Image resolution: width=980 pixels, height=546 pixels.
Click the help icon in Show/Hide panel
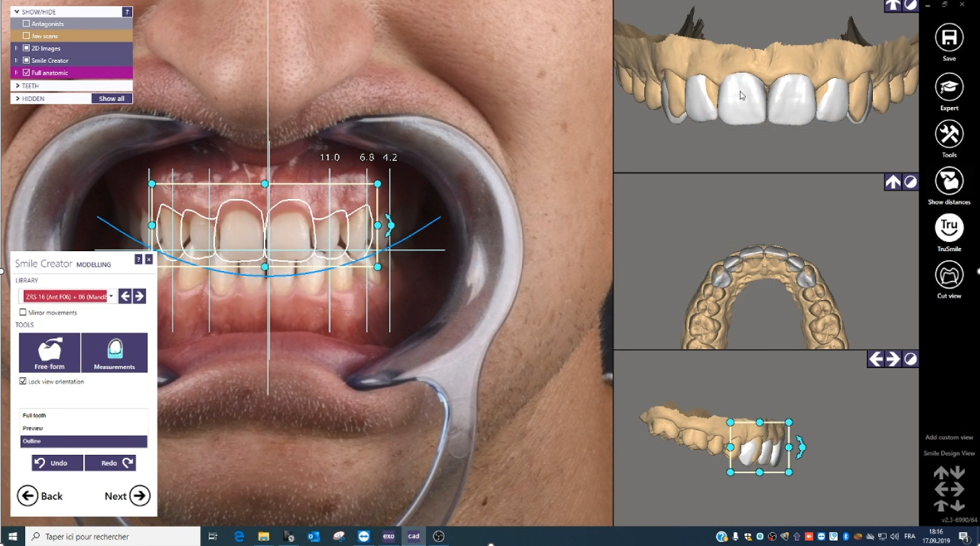pos(127,12)
